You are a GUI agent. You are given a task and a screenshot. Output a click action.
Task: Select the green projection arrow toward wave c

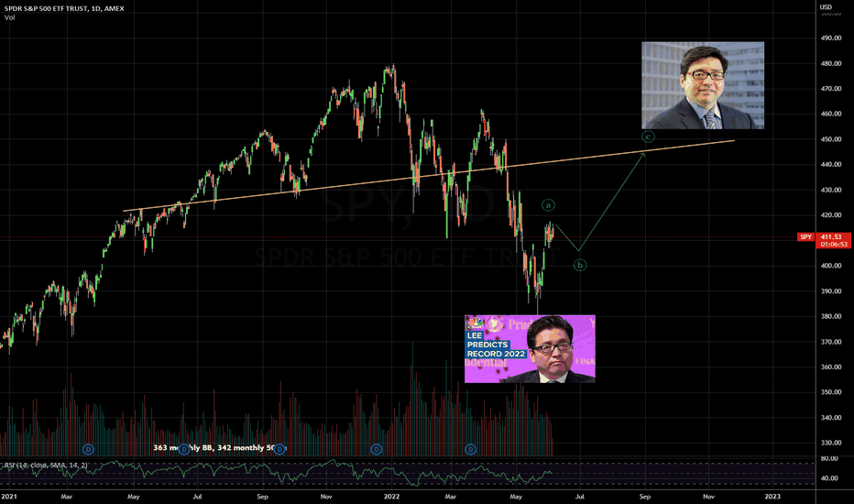[612, 202]
